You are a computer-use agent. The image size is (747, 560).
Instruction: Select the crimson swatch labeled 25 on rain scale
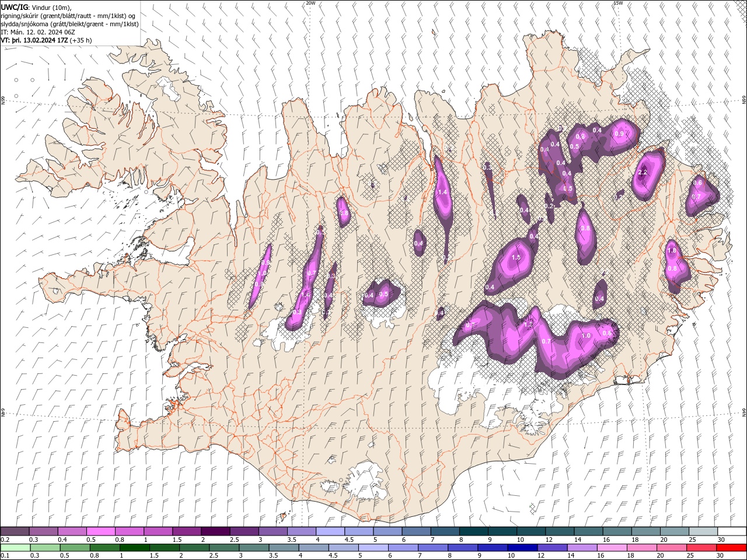click(701, 548)
